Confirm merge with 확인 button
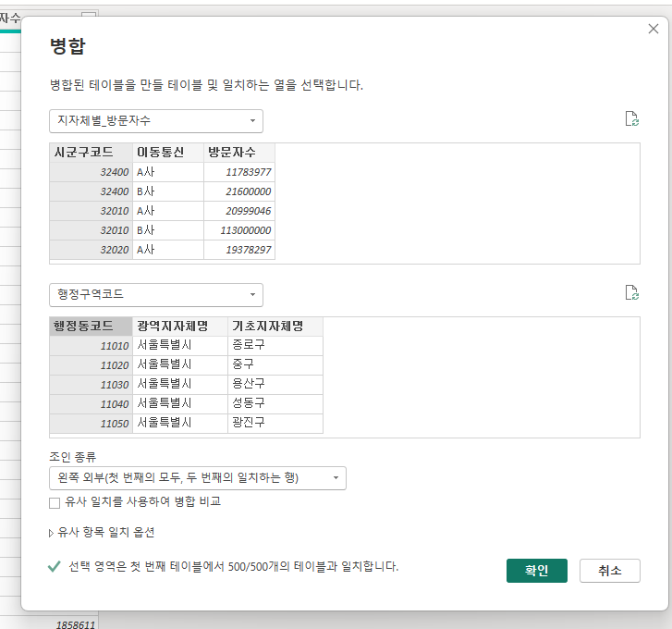 click(x=536, y=570)
